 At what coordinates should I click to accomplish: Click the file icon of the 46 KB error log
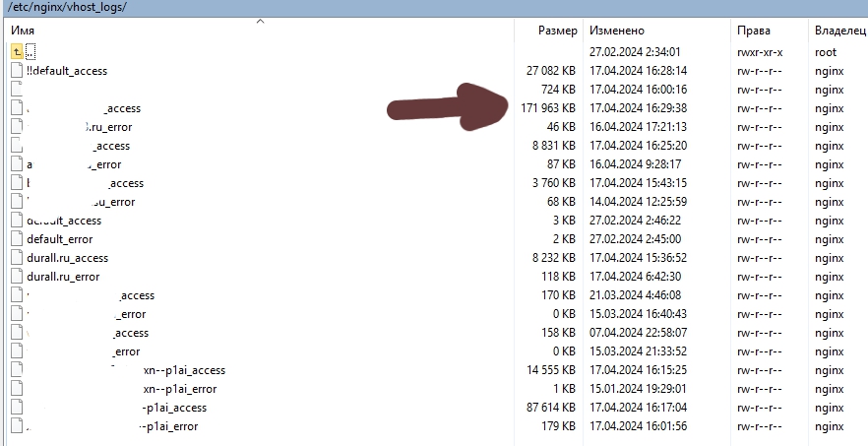point(17,127)
